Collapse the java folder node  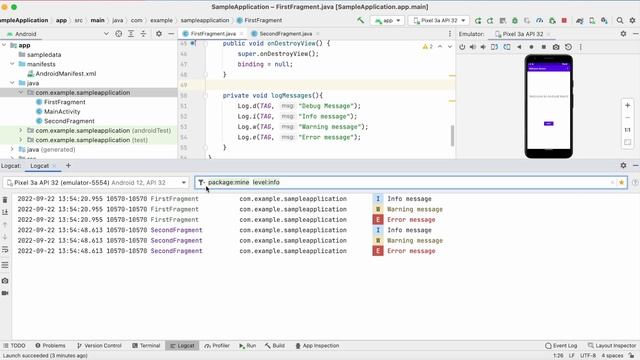13,83
